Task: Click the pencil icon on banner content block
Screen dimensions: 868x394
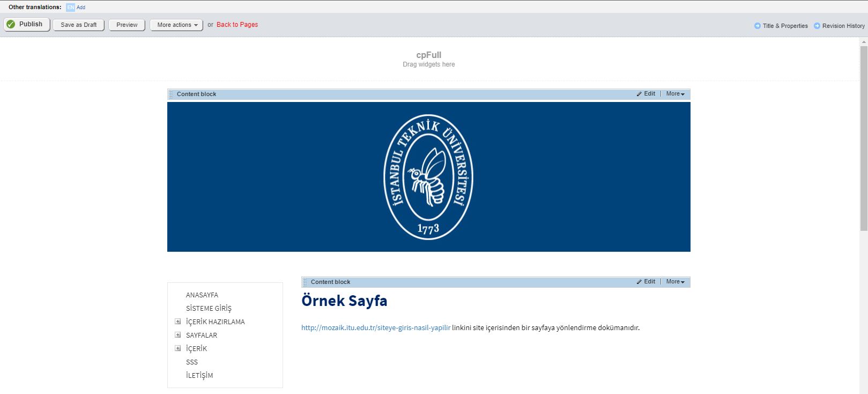Action: [x=639, y=94]
